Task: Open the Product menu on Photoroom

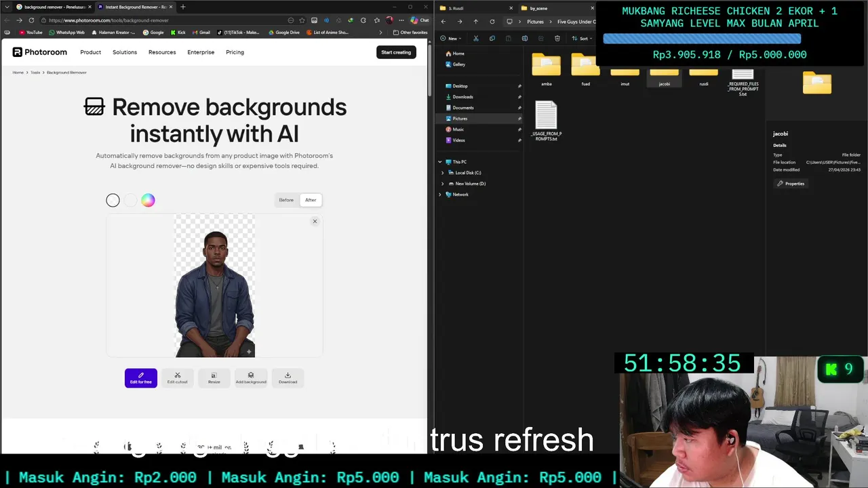Action: click(90, 52)
